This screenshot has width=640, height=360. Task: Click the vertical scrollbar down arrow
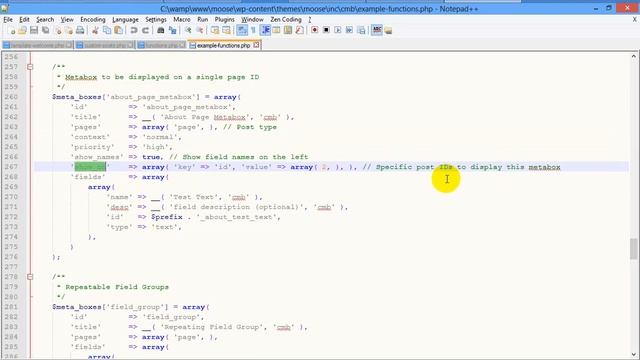pos(633,355)
